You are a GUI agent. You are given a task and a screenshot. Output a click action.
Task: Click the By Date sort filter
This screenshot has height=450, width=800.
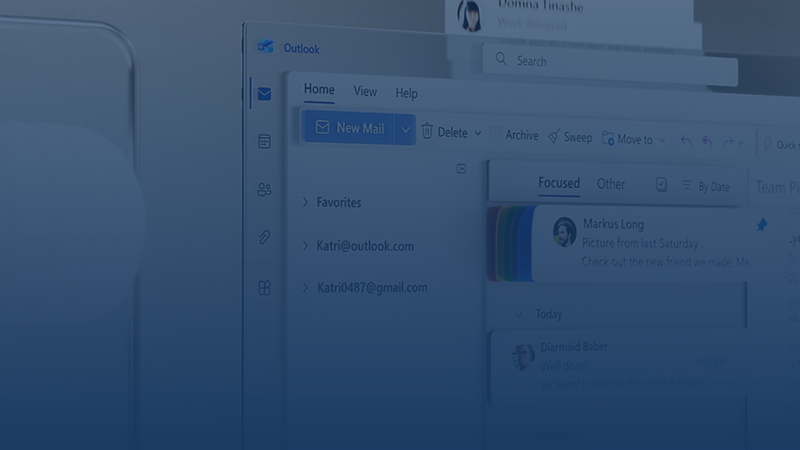pos(706,186)
